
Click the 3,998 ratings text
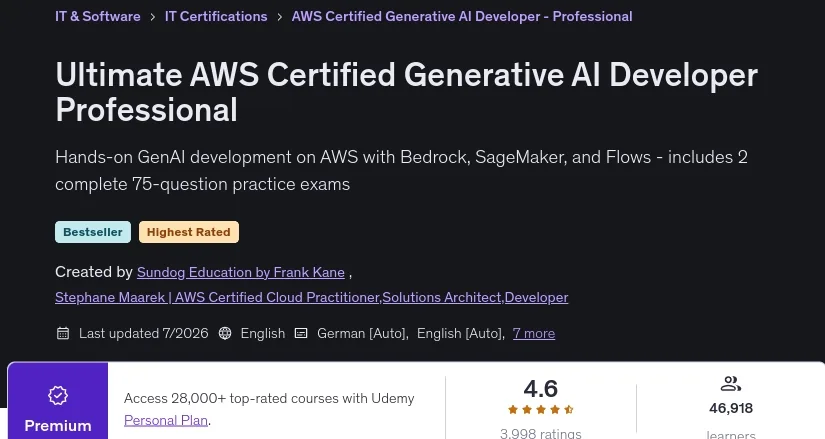pyautogui.click(x=540, y=433)
